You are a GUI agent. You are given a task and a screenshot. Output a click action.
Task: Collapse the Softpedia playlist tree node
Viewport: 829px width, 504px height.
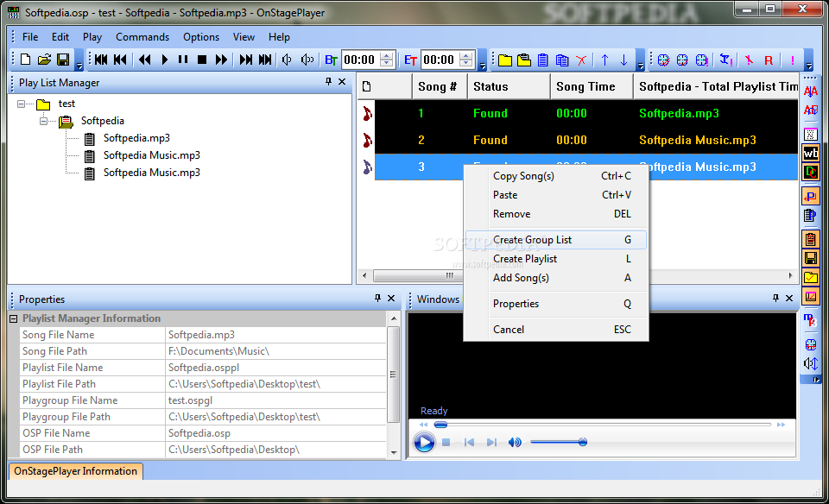pos(44,121)
